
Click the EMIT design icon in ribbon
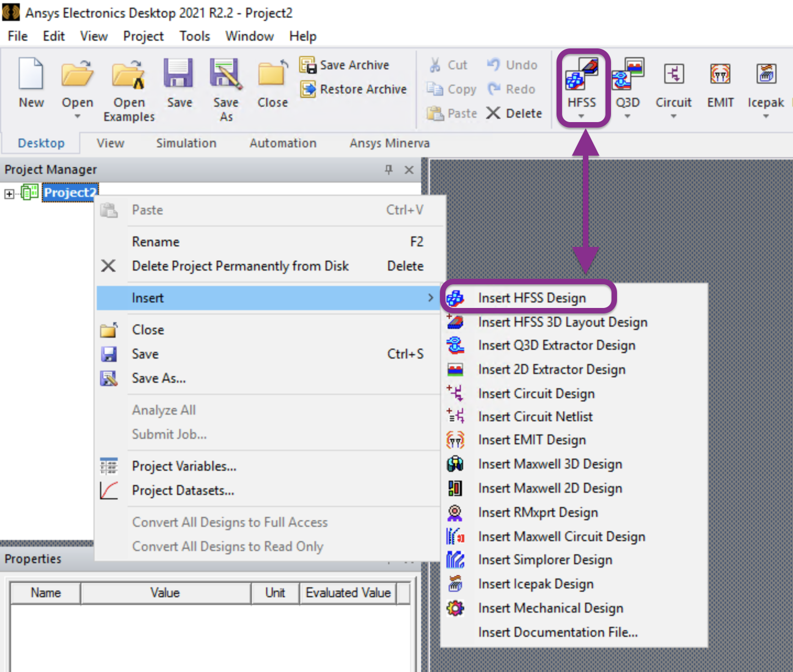click(x=720, y=74)
